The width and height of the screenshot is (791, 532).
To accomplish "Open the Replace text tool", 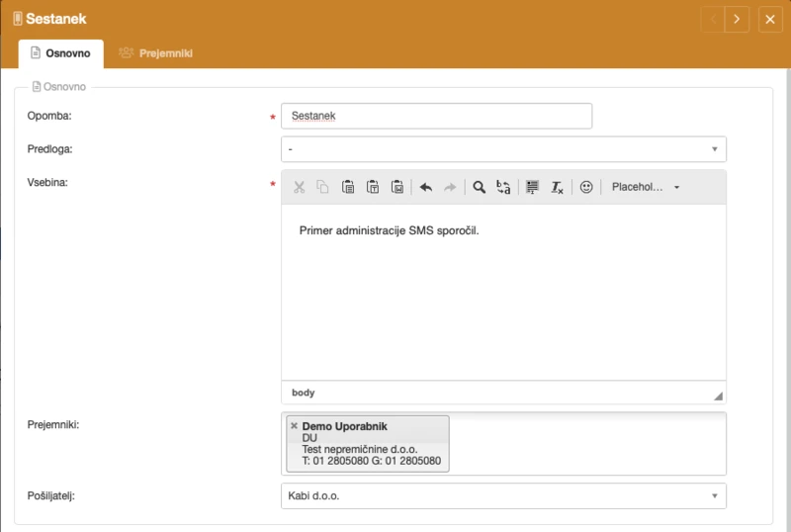I will point(503,187).
